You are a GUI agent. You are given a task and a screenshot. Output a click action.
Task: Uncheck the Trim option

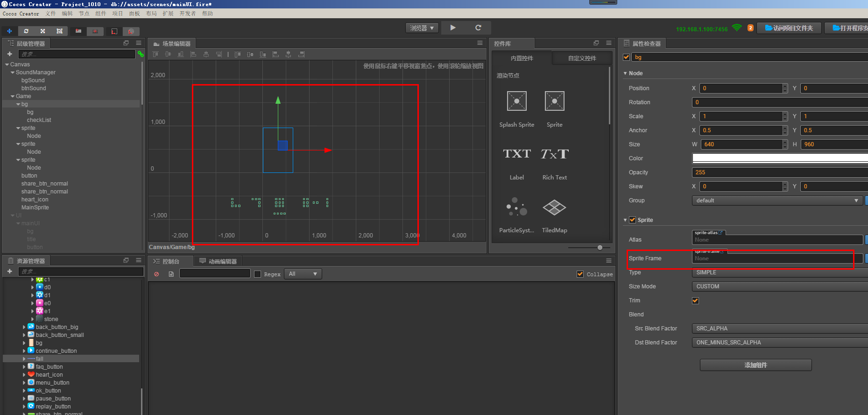696,301
